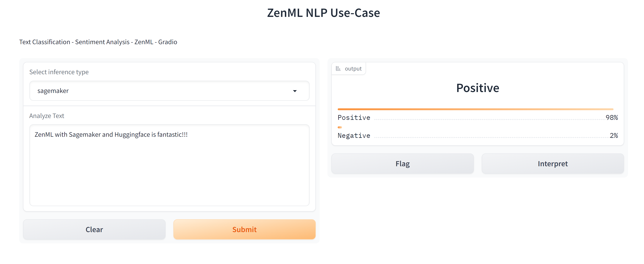Click the Text Classification description line
Image resolution: width=644 pixels, height=264 pixels.
pos(98,42)
